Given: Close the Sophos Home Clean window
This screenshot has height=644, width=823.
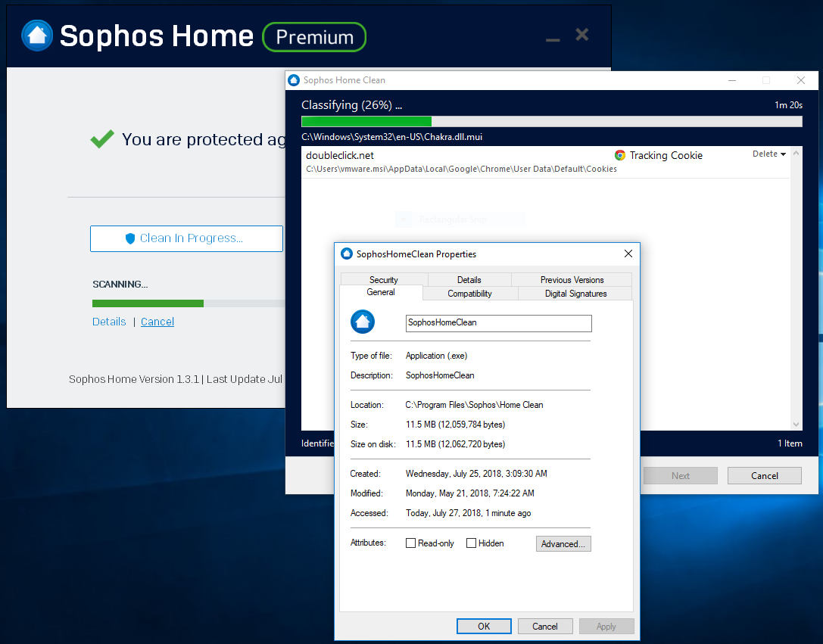Looking at the screenshot, I should point(801,80).
